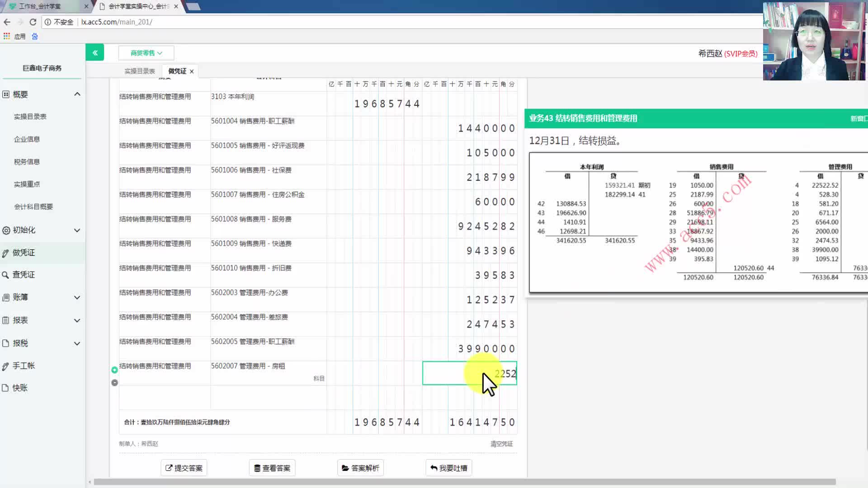Open 查凭证 search voucher item
868x488 pixels.
[24, 275]
